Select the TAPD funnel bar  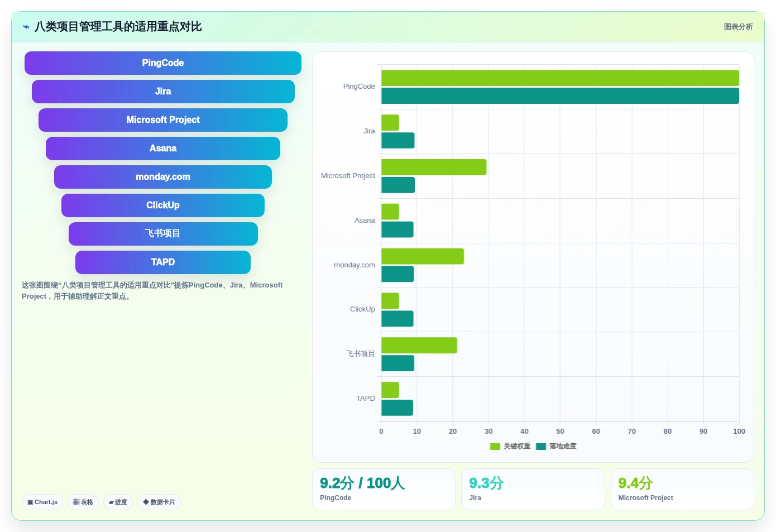[163, 262]
